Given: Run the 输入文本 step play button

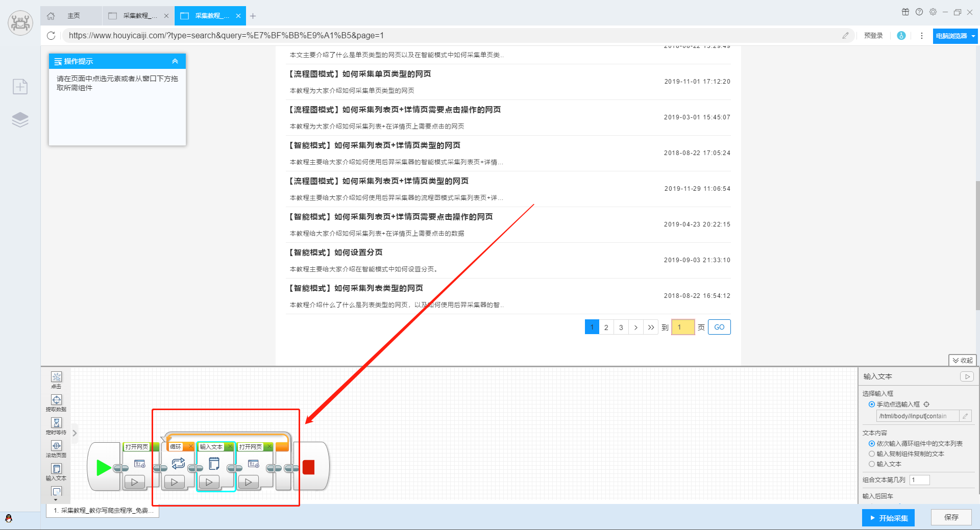Looking at the screenshot, I should [209, 482].
